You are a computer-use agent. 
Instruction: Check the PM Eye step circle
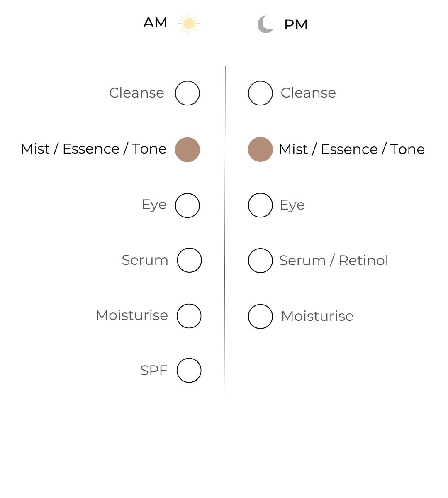[x=261, y=205]
